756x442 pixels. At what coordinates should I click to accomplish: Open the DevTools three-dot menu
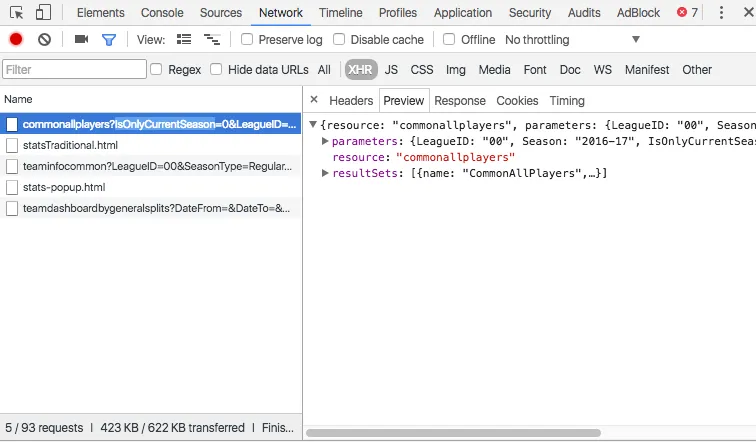pos(721,13)
